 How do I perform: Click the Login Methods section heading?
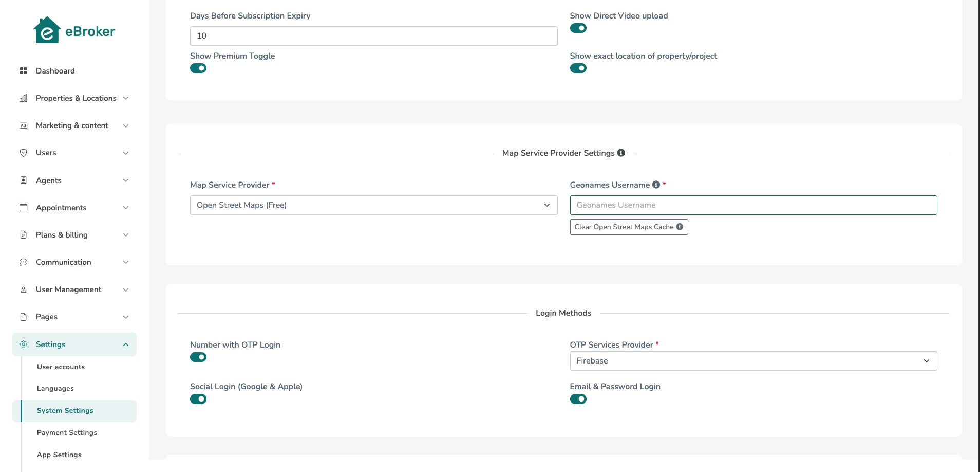click(x=563, y=313)
